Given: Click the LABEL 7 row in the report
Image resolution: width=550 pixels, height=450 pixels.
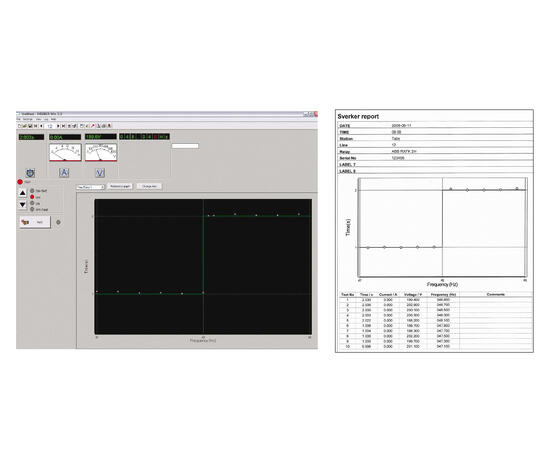Looking at the screenshot, I should (x=435, y=164).
